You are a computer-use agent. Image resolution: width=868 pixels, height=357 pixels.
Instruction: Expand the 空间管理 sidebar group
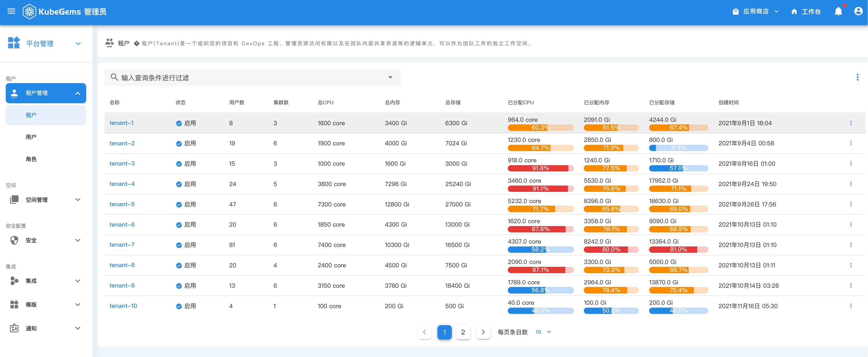click(x=78, y=200)
